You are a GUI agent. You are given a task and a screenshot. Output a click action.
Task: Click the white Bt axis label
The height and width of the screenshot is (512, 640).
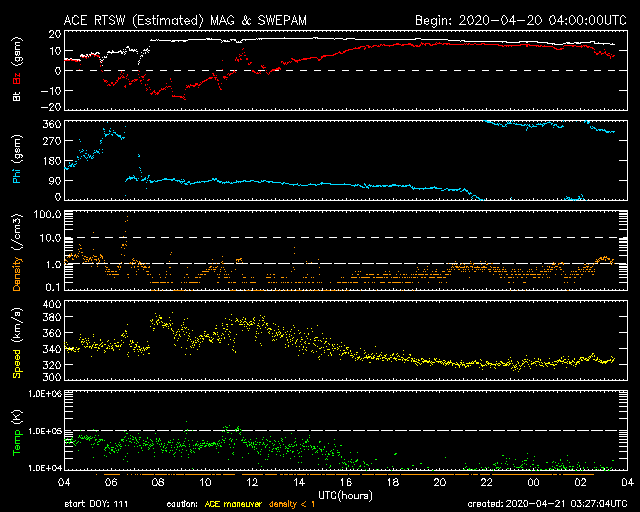17,97
